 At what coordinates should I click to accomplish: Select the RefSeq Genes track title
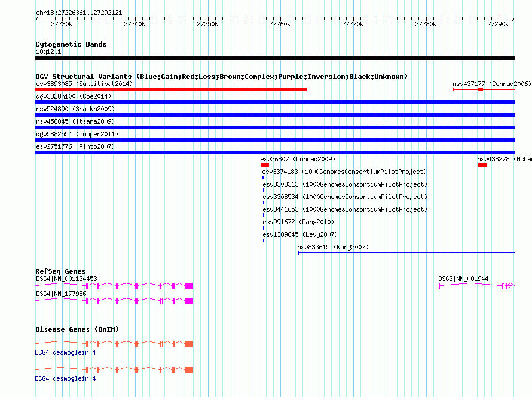pyautogui.click(x=60, y=271)
